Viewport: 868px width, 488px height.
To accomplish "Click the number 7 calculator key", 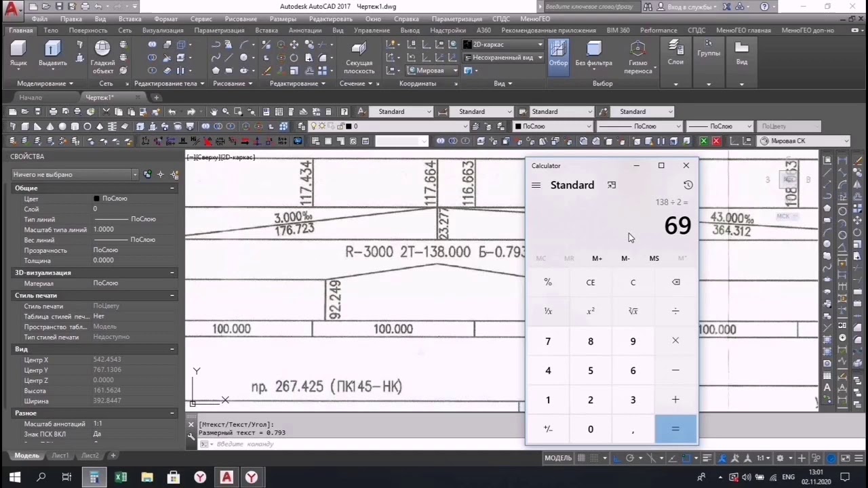I will click(x=548, y=341).
